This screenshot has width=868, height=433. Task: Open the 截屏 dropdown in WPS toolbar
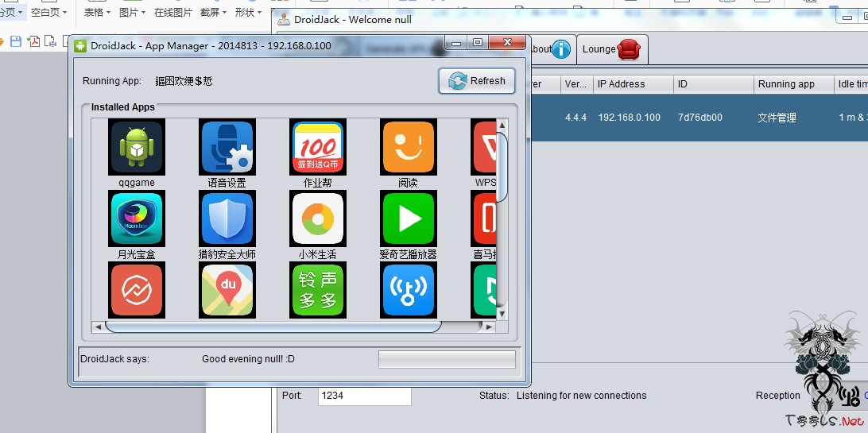[214, 12]
